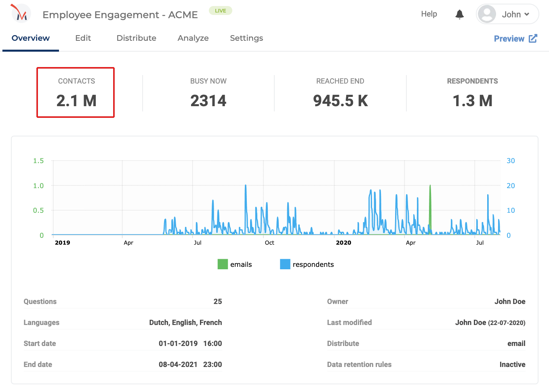Click end date 08-04-2021 23:00

190,365
